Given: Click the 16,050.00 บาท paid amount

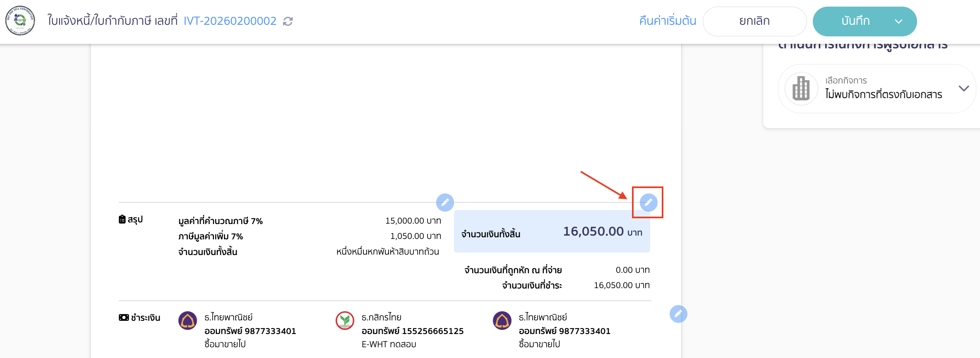Looking at the screenshot, I should point(622,285).
